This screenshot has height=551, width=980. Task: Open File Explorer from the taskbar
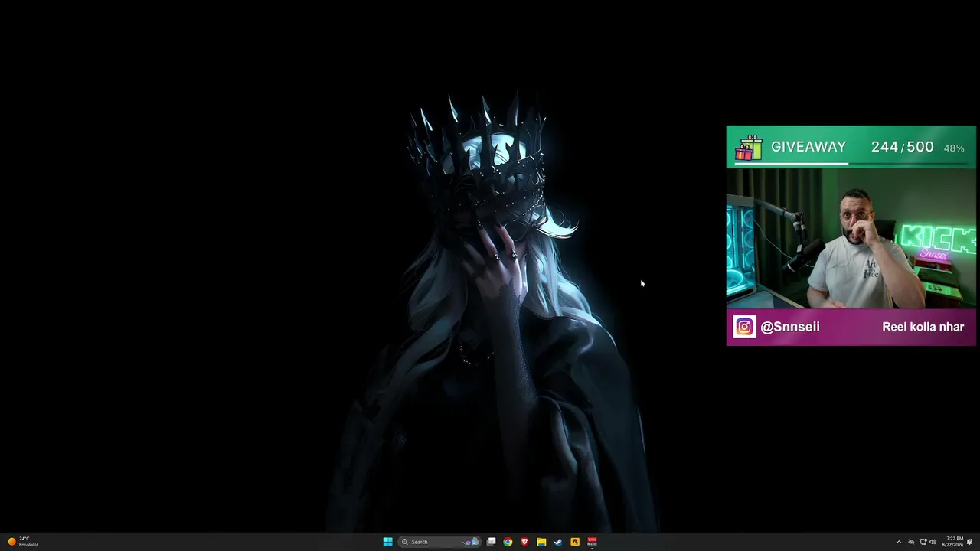click(x=541, y=542)
